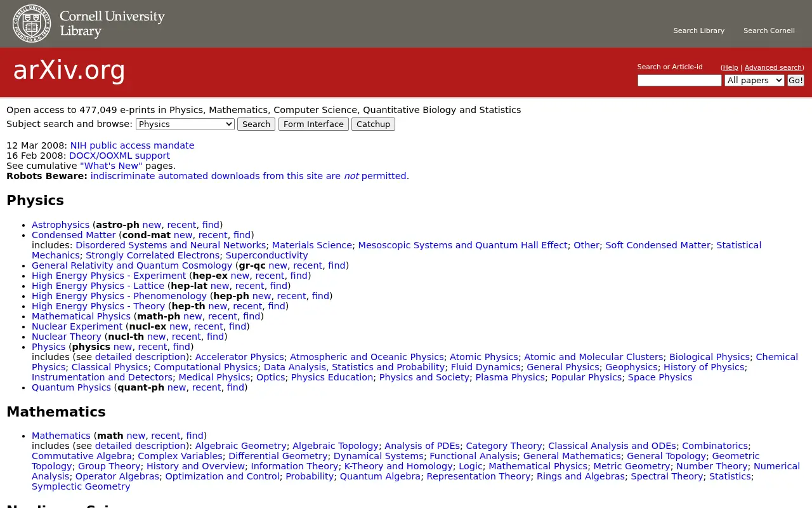Open the Algebraic Geometry subcategory
Screen dimensions: 812x508
point(240,446)
